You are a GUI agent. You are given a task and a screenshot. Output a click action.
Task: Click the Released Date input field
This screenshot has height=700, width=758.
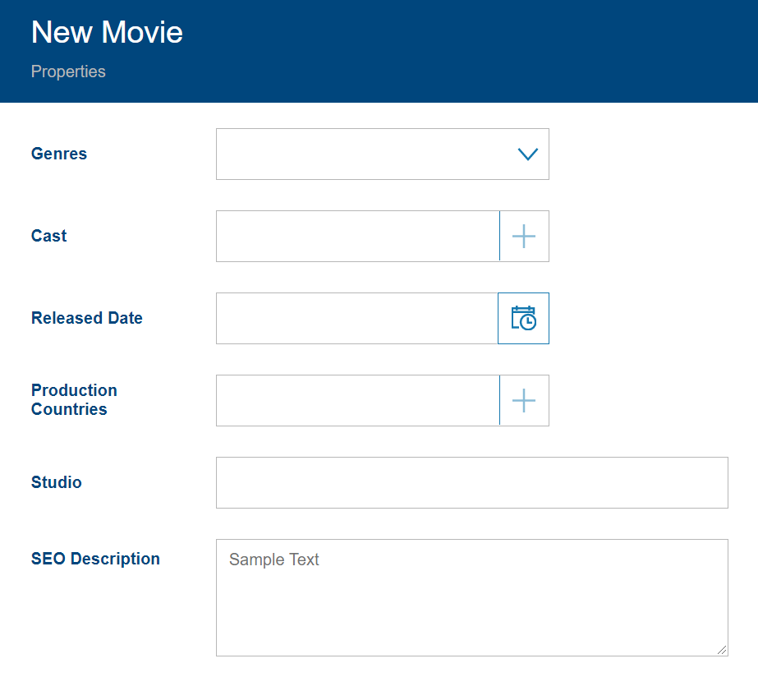(x=357, y=319)
